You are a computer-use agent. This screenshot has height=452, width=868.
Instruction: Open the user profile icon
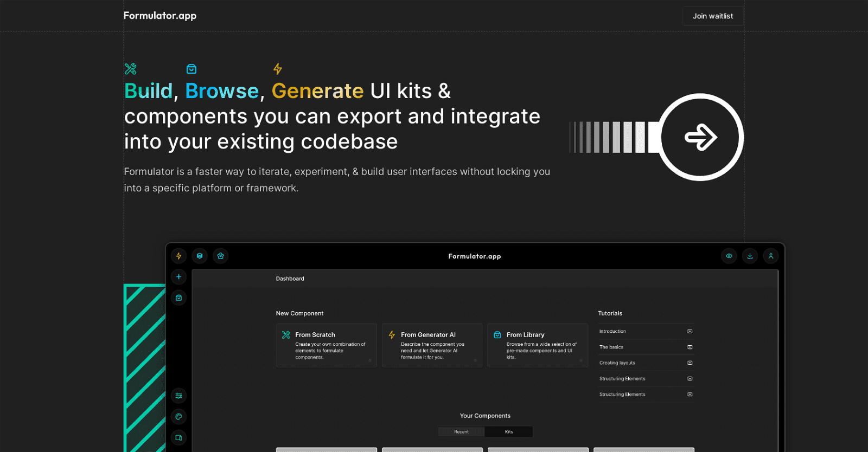point(770,256)
